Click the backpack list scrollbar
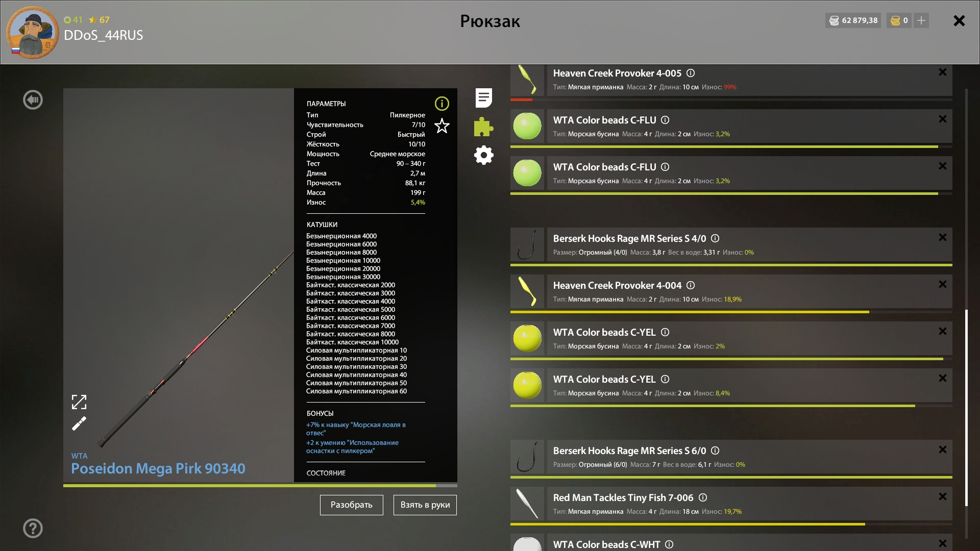Screen dimensions: 980x551 click(966, 408)
